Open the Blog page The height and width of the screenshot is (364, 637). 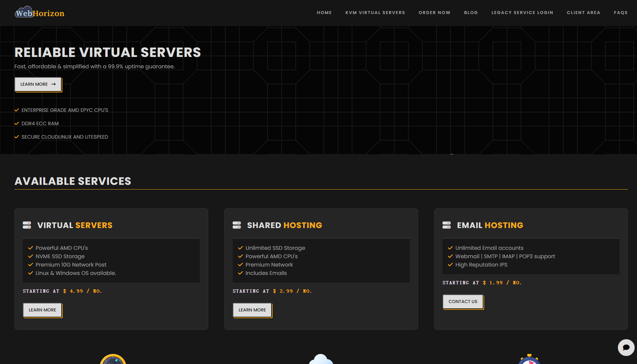pyautogui.click(x=471, y=13)
